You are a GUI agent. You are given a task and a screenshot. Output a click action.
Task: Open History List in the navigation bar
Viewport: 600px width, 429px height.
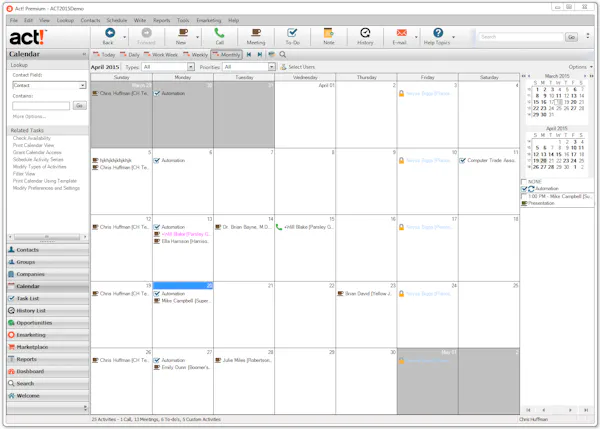tap(47, 310)
